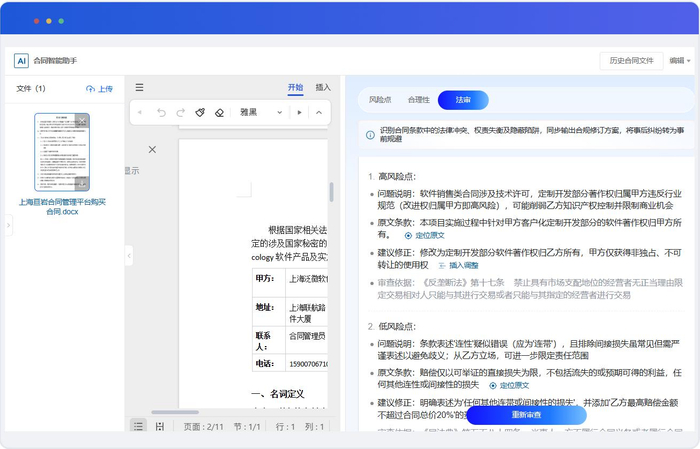Toggle the second view mode icon in status bar
This screenshot has height=449, width=700.
click(x=160, y=426)
